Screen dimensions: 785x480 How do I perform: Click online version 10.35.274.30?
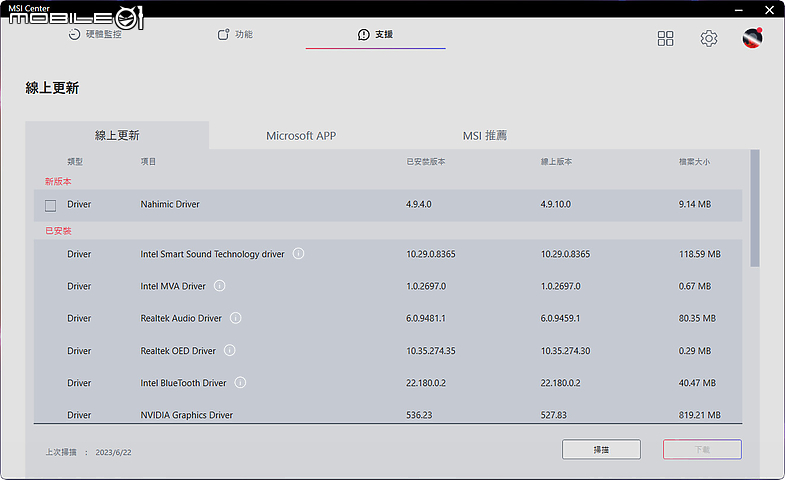click(565, 351)
